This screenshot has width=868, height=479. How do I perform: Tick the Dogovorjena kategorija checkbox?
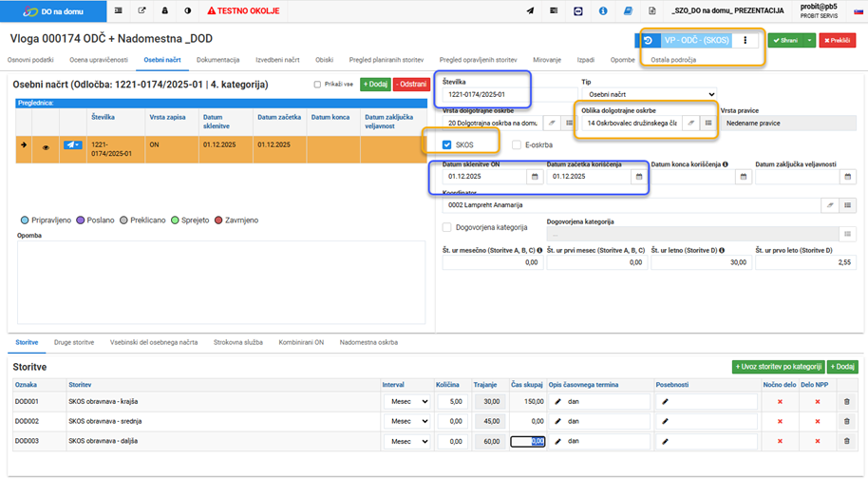coord(446,227)
